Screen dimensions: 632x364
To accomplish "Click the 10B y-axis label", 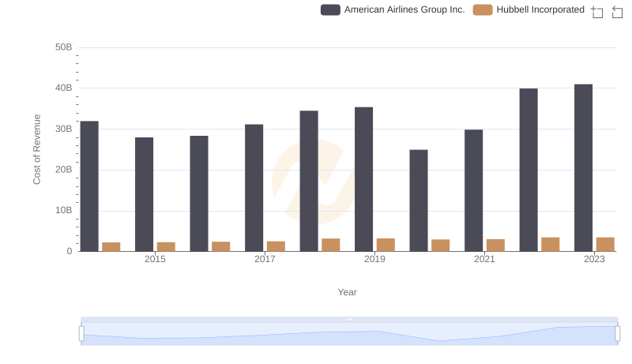I will coord(64,210).
